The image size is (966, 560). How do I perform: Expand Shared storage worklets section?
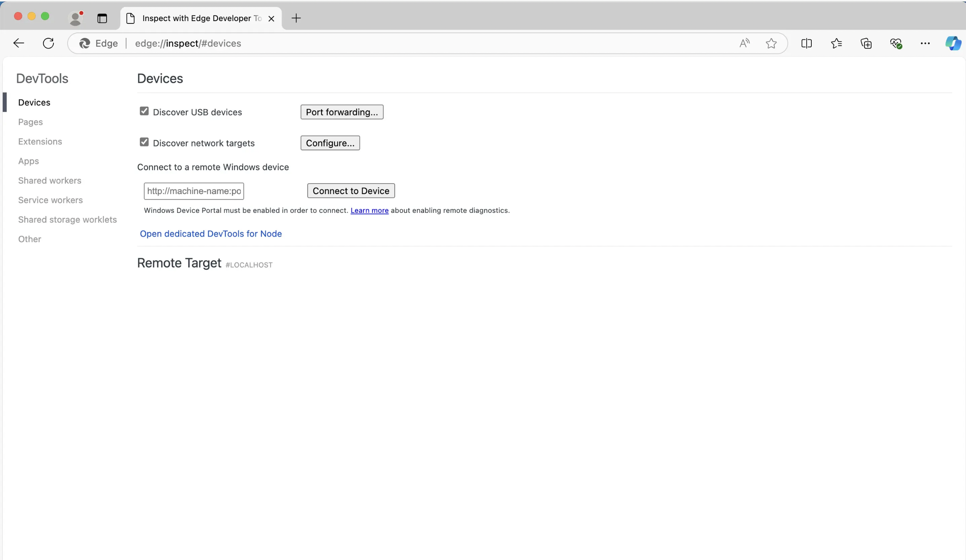(67, 219)
